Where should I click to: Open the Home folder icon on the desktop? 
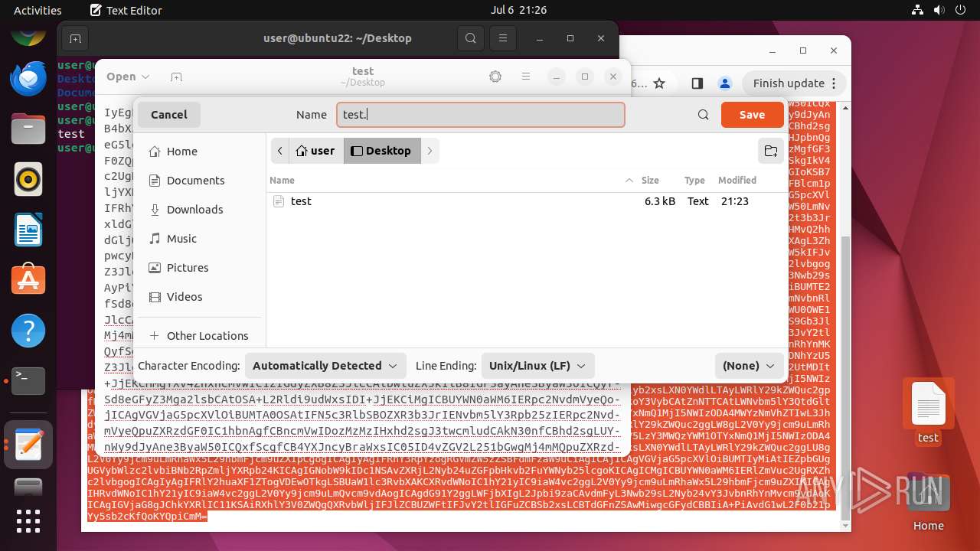pyautogui.click(x=928, y=501)
